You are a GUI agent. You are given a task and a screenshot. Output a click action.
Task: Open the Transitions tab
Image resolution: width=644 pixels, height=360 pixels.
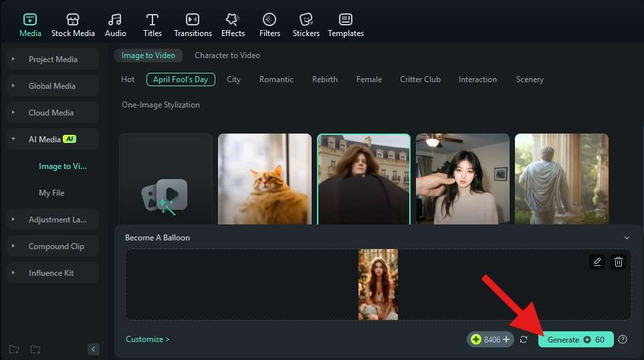pos(193,25)
